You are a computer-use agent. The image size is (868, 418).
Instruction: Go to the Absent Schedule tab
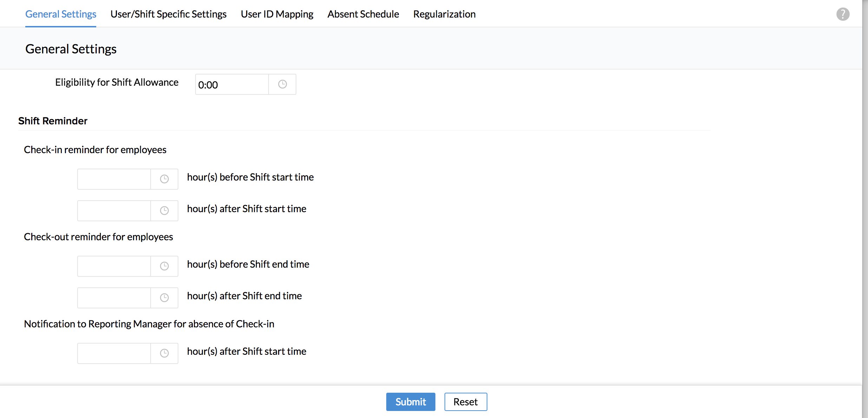click(x=363, y=14)
